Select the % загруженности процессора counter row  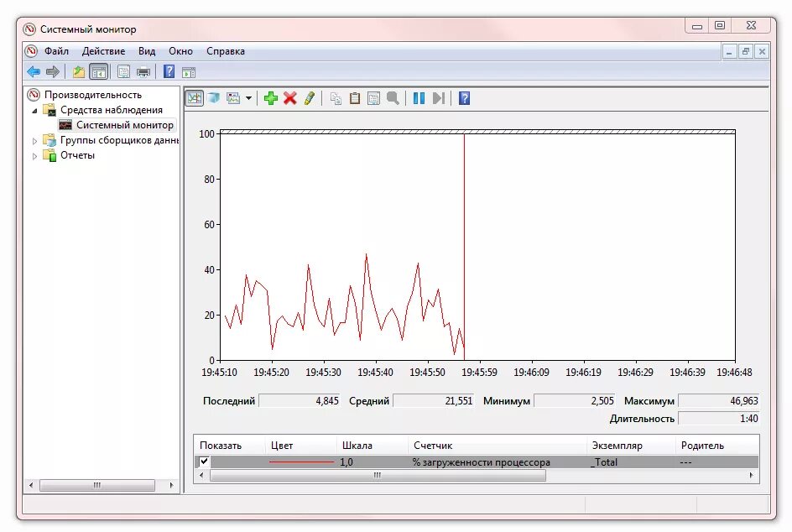coord(477,462)
